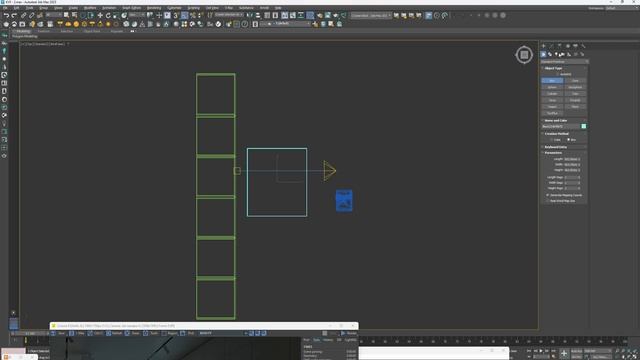The height and width of the screenshot is (360, 640).
Task: Click the object color swatch
Action: 584,126
